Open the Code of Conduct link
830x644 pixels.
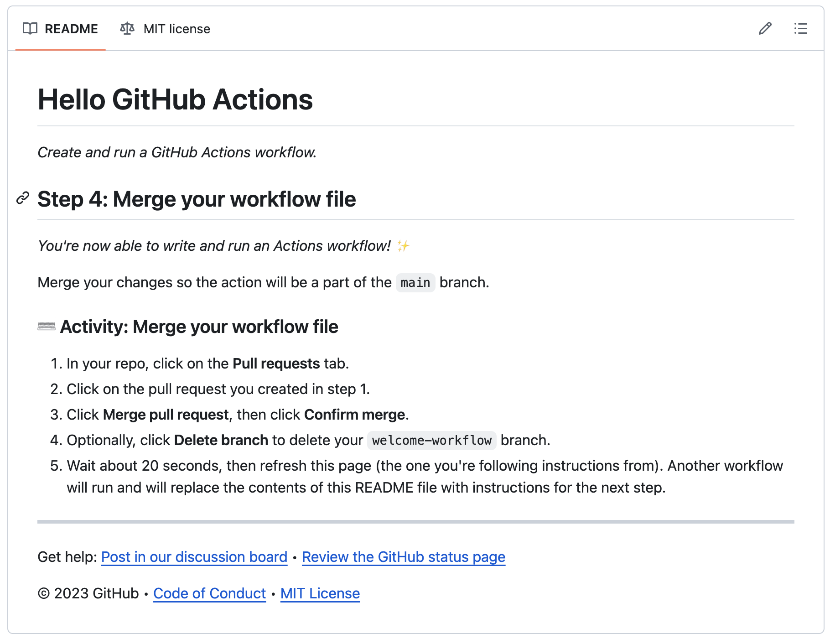[x=209, y=593]
